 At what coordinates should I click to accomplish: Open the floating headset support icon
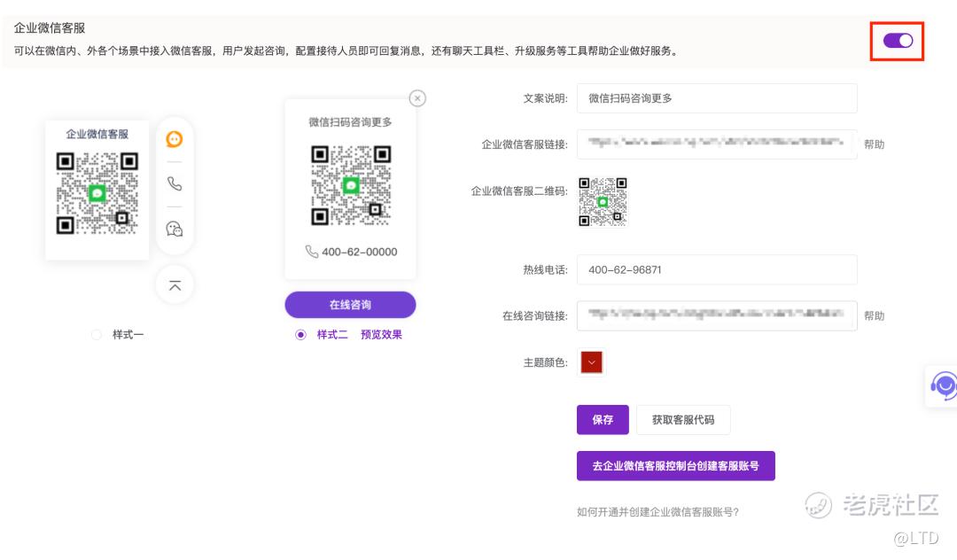point(944,385)
